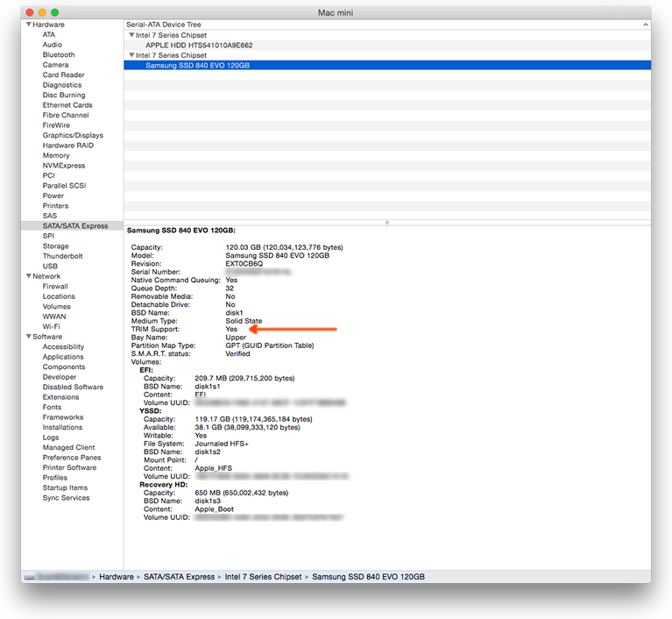This screenshot has width=672, height=619.
Task: Click the pane divider handle dot
Action: [387, 223]
